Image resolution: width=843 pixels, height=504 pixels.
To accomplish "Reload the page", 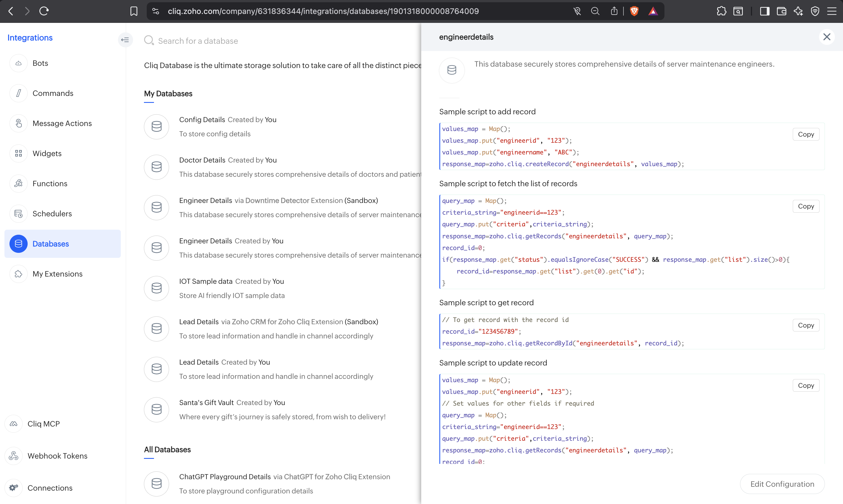I will point(44,11).
